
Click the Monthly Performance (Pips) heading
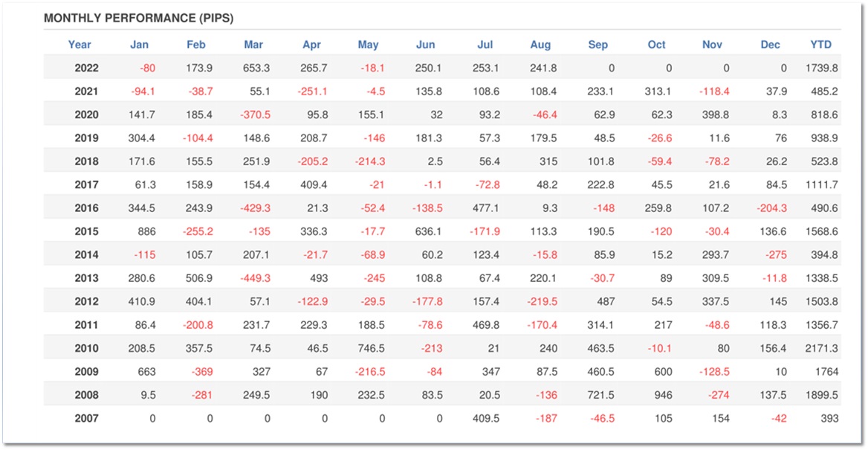pos(138,18)
